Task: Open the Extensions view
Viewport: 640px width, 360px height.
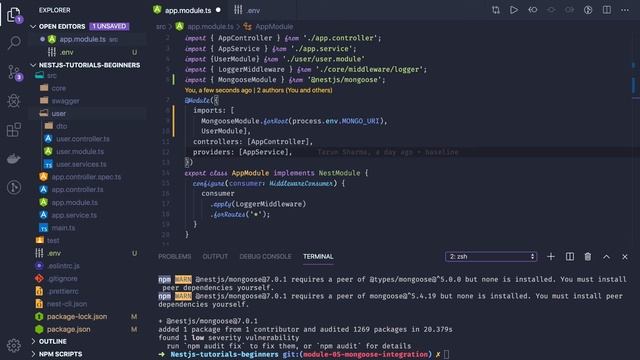Action: click(x=14, y=129)
